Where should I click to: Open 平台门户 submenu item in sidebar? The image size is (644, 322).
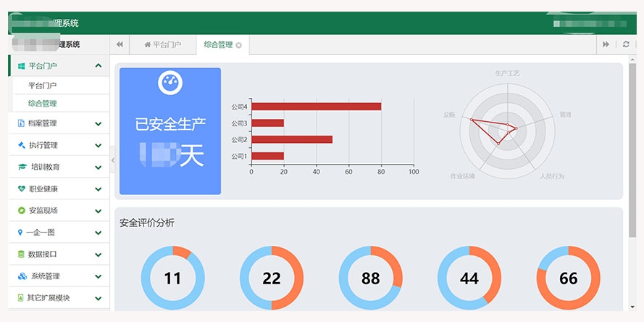(42, 86)
